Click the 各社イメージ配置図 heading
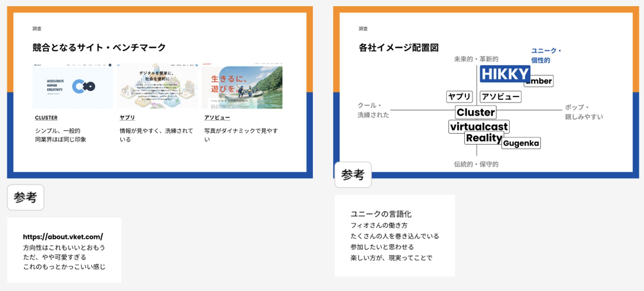644x291 pixels. pos(399,48)
